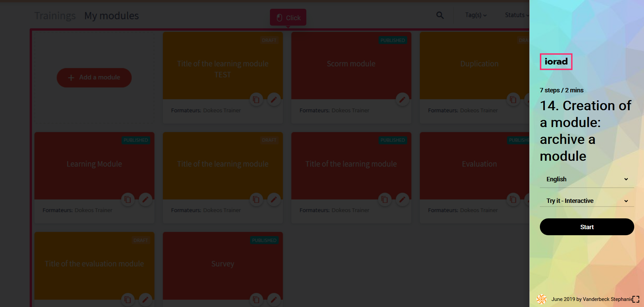Edit the Learning Module with pencil icon
This screenshot has height=307, width=644.
click(145, 199)
